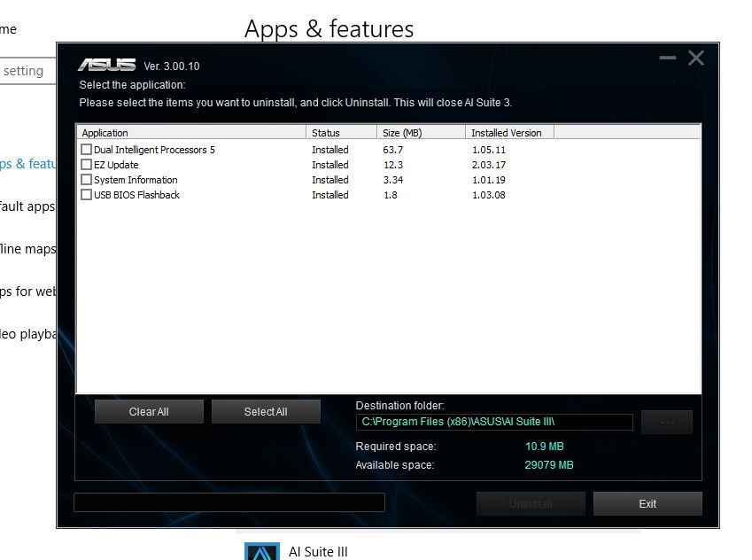
Task: Click version value 1.05.11
Action: pyautogui.click(x=489, y=150)
